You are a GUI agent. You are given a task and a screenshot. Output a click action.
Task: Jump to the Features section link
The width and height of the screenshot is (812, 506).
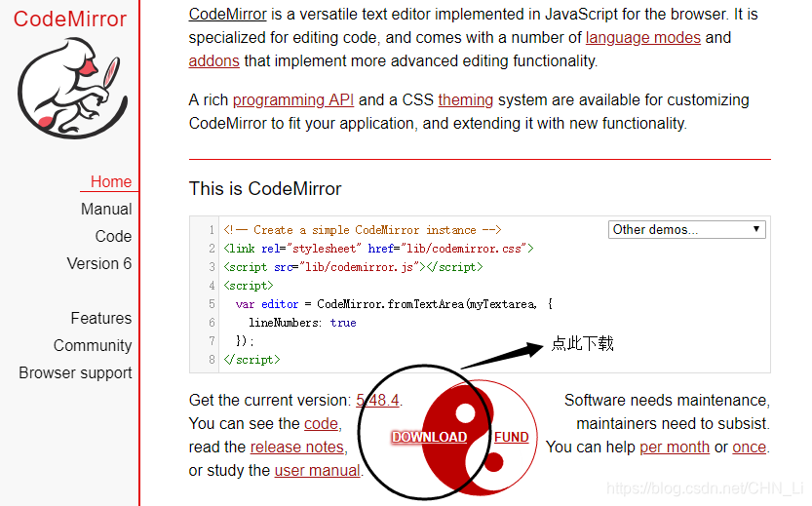pyautogui.click(x=101, y=318)
